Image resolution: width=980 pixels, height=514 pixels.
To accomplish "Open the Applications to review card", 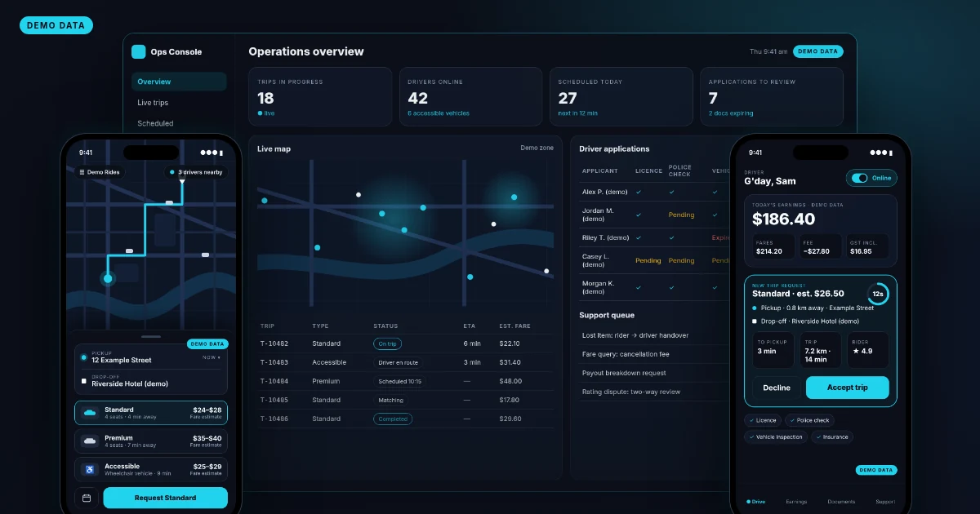I will pyautogui.click(x=771, y=96).
